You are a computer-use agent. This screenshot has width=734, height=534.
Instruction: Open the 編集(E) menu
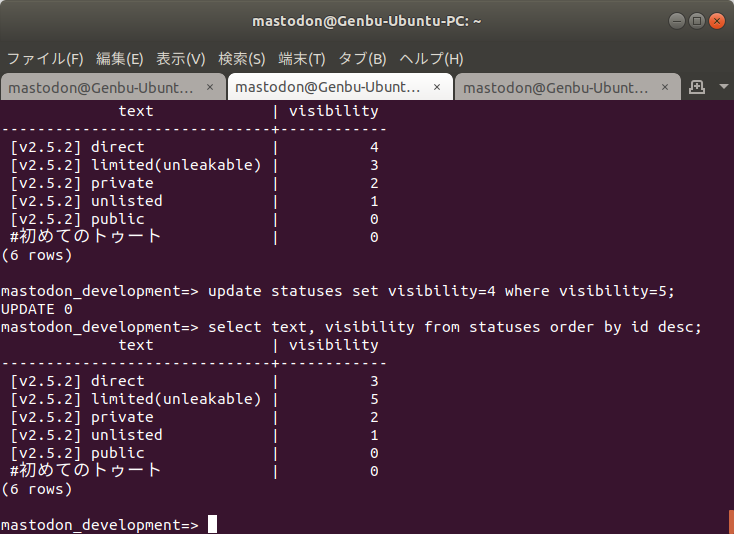(120, 58)
